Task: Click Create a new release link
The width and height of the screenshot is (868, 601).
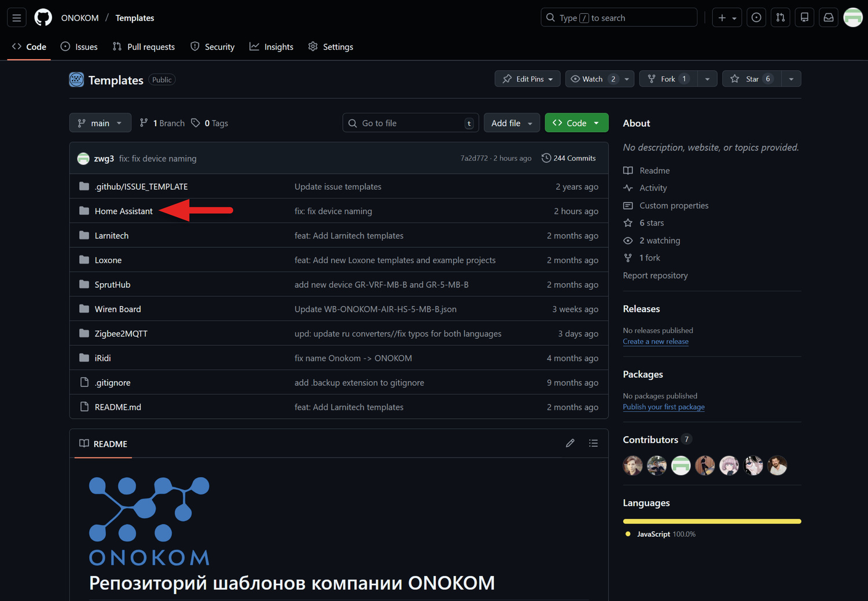Action: coord(656,342)
